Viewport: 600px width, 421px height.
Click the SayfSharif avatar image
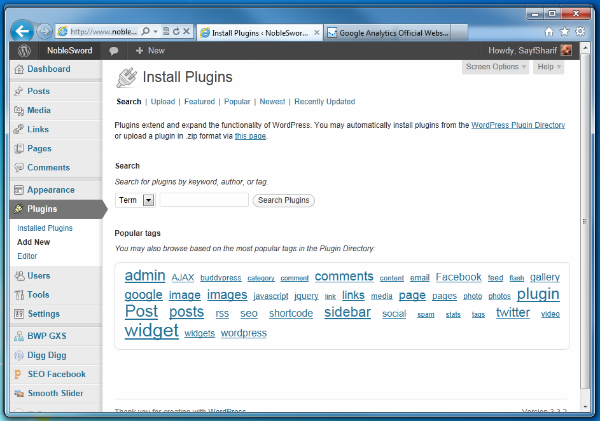click(x=566, y=51)
